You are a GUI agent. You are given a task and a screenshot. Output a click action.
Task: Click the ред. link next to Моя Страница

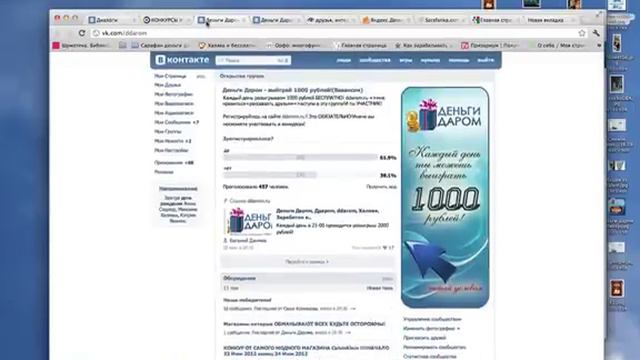pyautogui.click(x=200, y=76)
